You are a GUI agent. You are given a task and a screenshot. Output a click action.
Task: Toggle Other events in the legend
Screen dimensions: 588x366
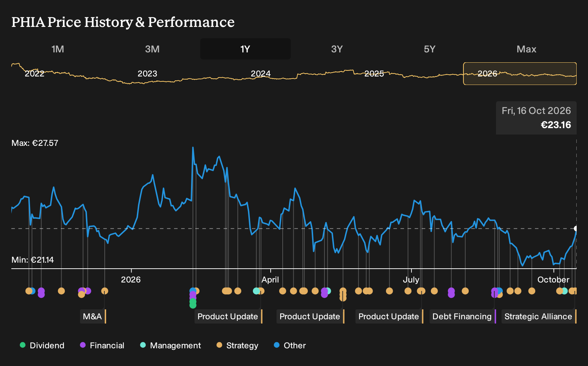coord(290,345)
